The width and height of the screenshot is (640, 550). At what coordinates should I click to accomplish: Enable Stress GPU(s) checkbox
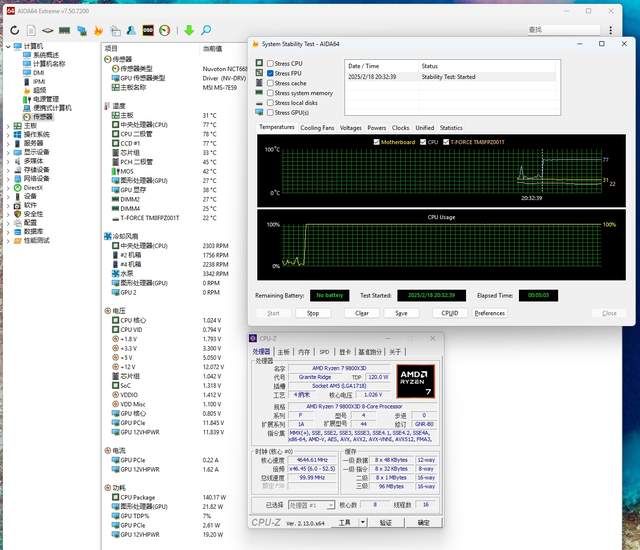270,113
